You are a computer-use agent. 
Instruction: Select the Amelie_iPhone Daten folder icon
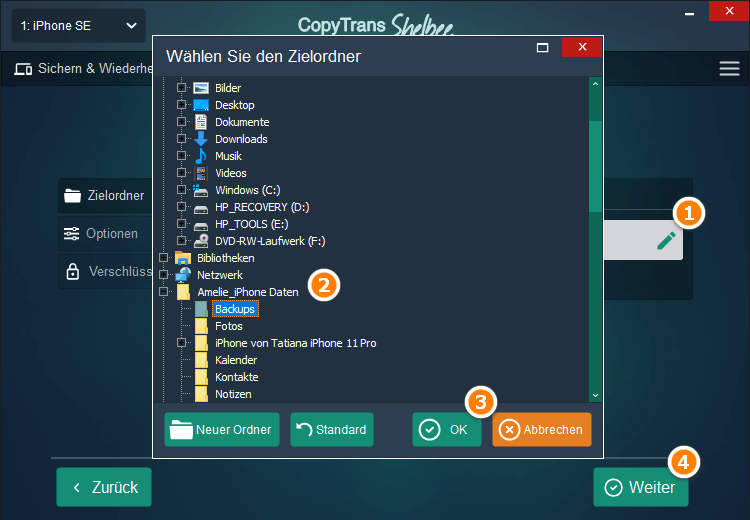click(x=183, y=292)
